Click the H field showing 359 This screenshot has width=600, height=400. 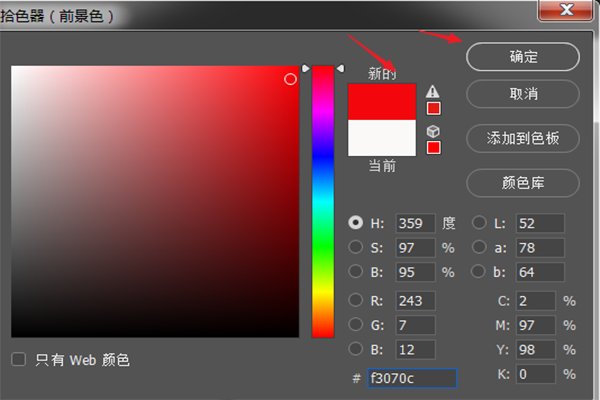point(415,223)
